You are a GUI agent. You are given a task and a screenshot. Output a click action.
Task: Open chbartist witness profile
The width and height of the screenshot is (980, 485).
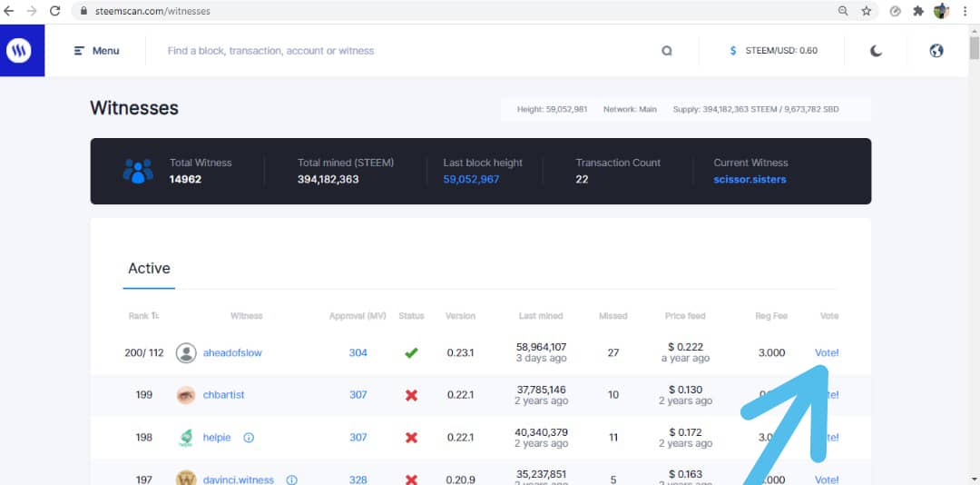[x=224, y=395]
